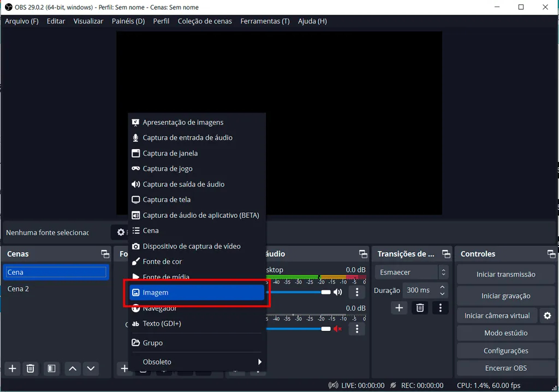The width and height of the screenshot is (559, 392).
Task: Undock the Cenas panel with its float icon
Action: [x=105, y=254]
